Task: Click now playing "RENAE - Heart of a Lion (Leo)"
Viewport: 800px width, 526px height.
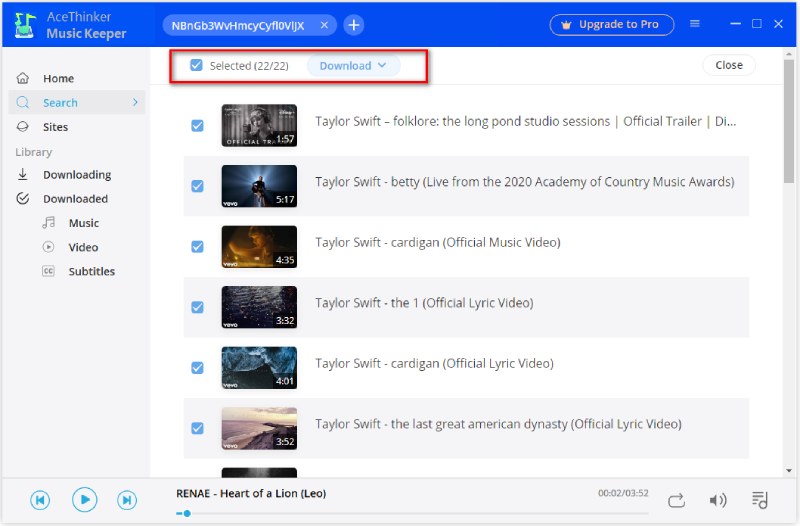Action: coord(251,493)
